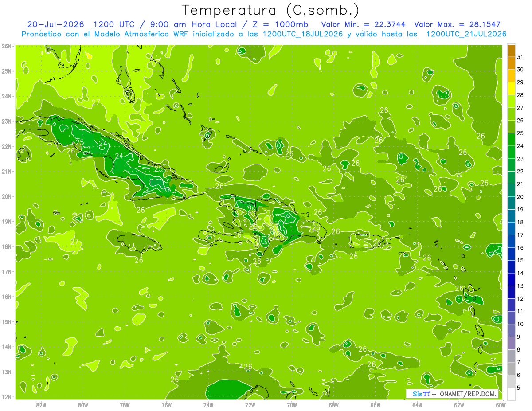
Task: Click the "66W" longitude axis label
Action: [376, 405]
